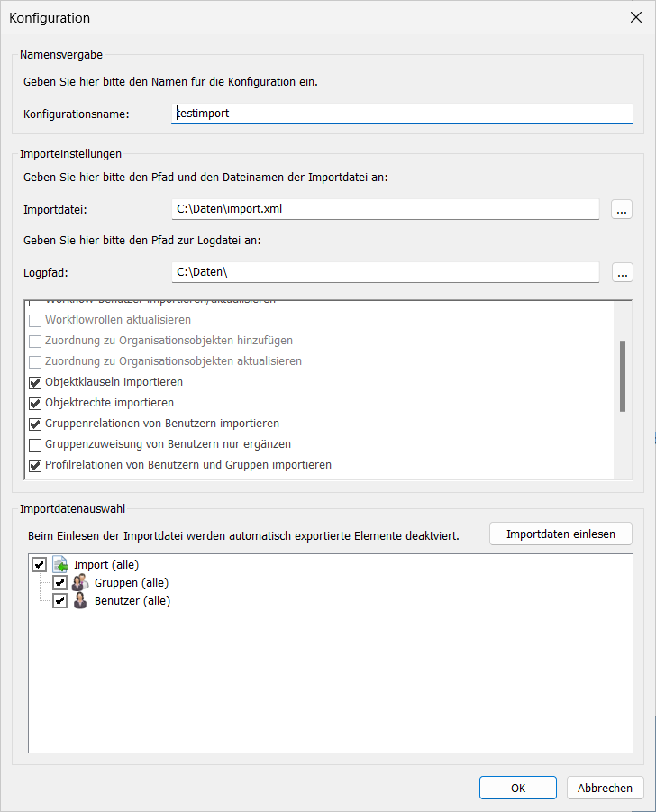Deselect the Benutzer (alle) checkbox

[x=59, y=600]
